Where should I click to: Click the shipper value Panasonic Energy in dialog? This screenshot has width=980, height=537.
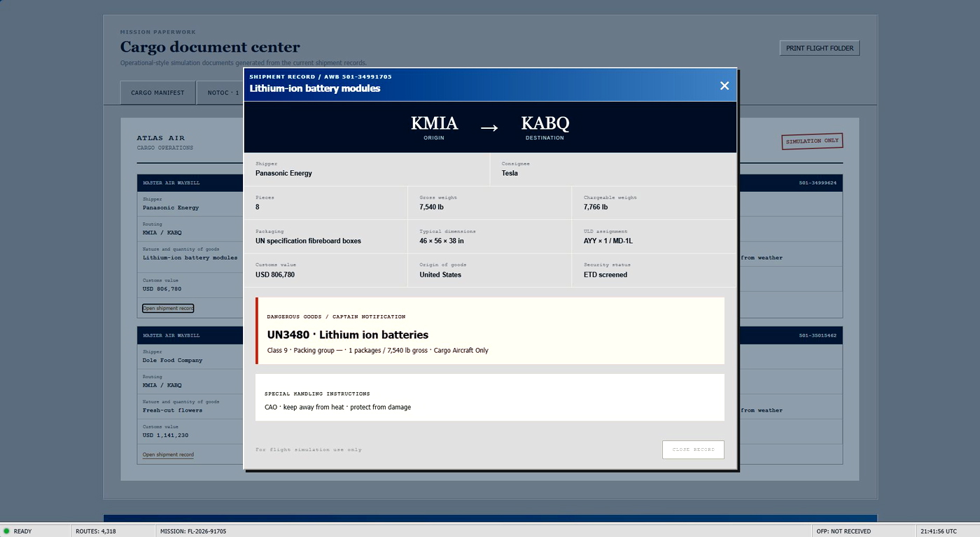pos(283,173)
